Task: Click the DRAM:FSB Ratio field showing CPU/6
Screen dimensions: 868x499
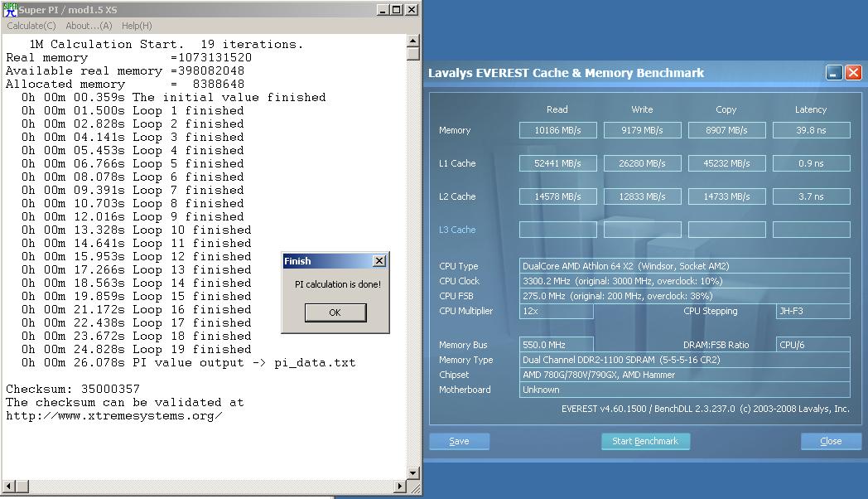Action: pyautogui.click(x=813, y=345)
